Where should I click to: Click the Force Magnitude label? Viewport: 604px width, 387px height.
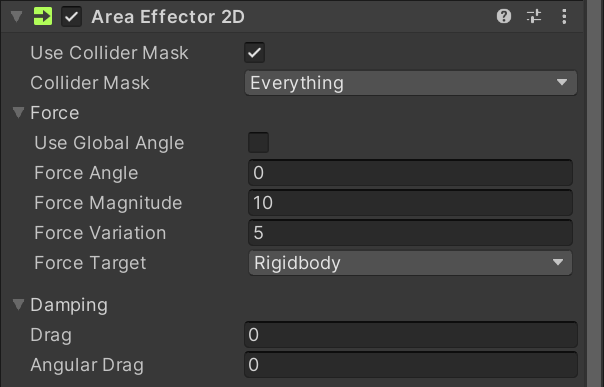point(108,203)
